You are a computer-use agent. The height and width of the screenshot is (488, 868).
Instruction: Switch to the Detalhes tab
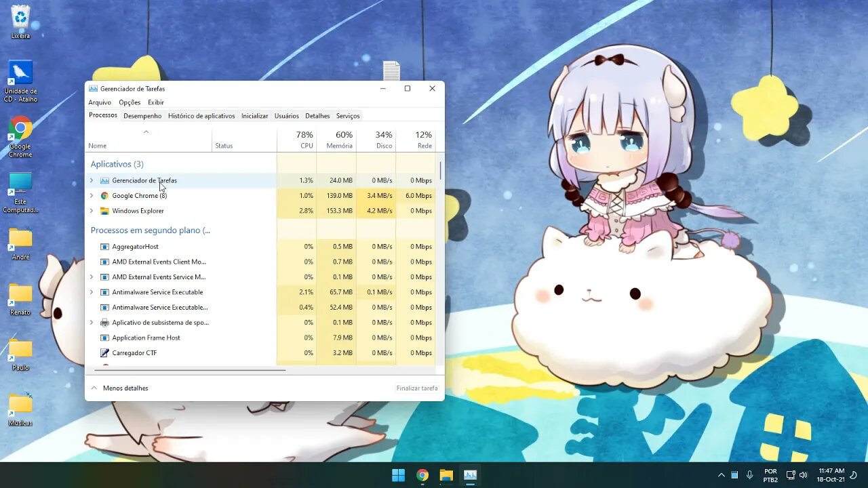317,116
